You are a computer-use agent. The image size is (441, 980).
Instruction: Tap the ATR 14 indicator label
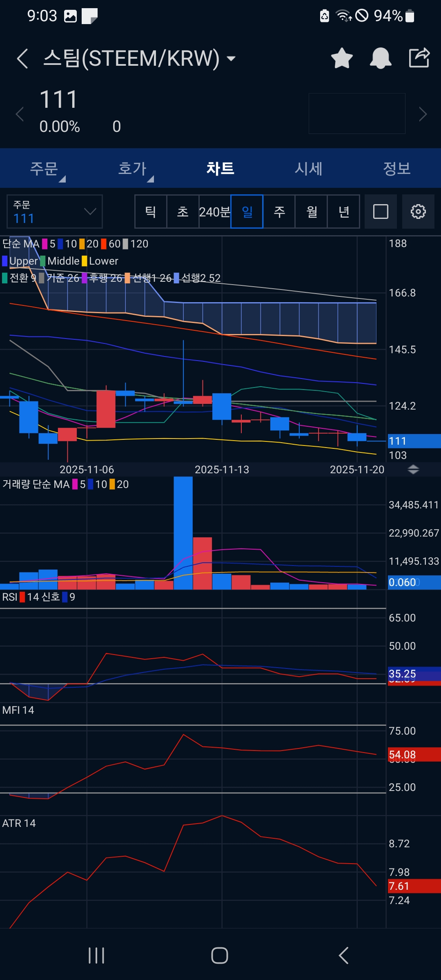coord(19,823)
